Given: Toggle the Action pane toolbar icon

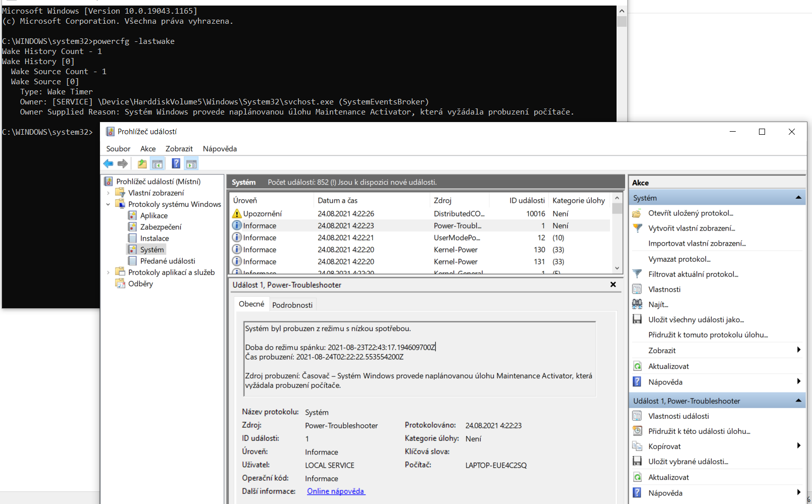Looking at the screenshot, I should (x=191, y=163).
